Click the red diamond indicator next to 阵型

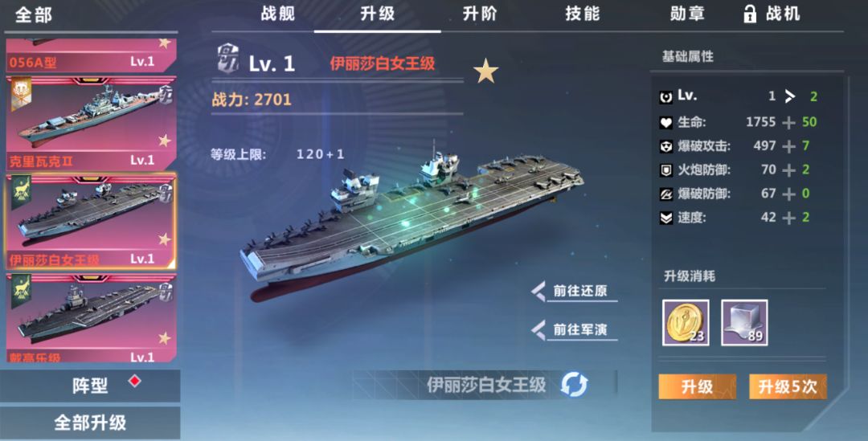click(134, 381)
